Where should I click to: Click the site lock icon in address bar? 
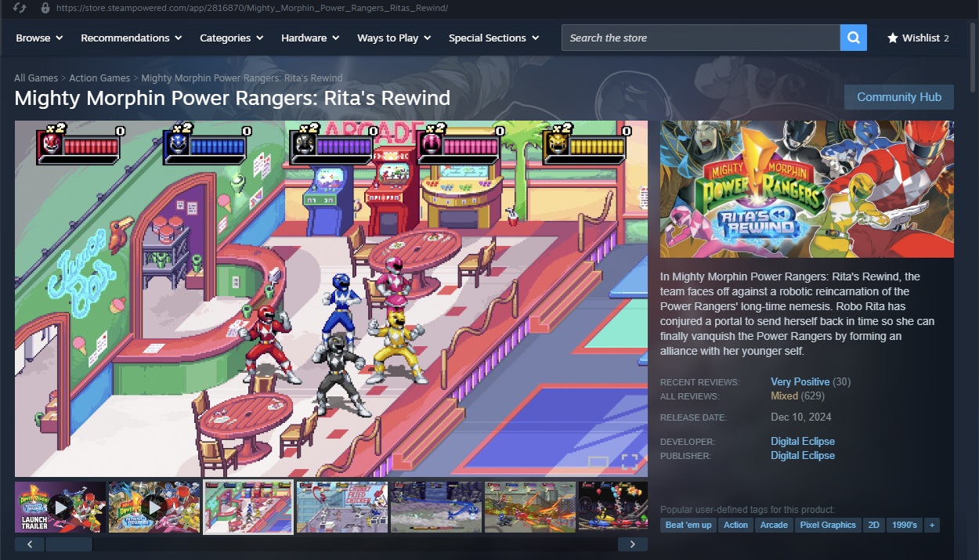point(45,8)
